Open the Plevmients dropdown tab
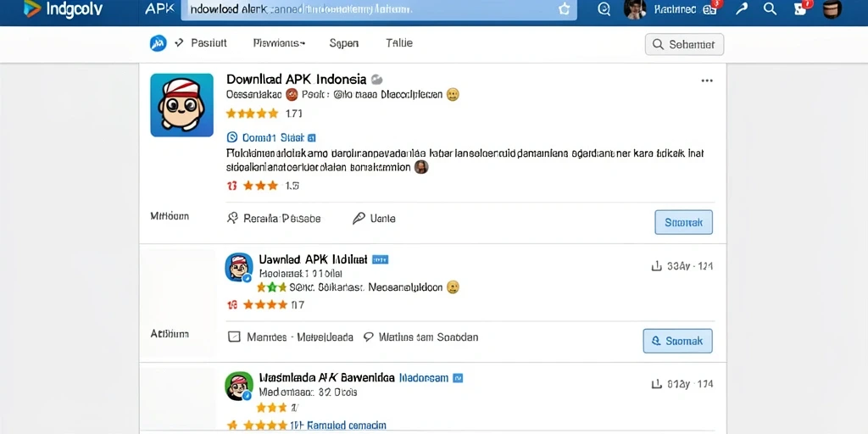This screenshot has height=434, width=868. pos(279,43)
